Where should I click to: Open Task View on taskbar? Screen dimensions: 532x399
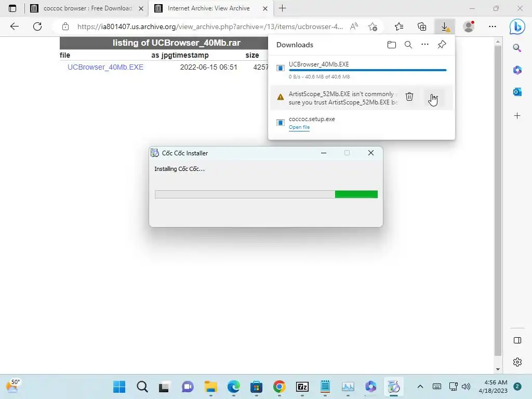165,387
